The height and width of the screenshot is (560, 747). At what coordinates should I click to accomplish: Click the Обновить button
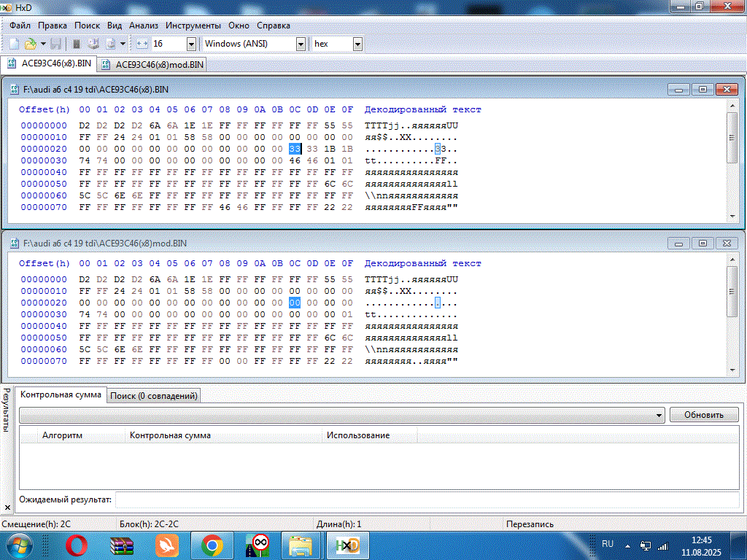(x=704, y=415)
